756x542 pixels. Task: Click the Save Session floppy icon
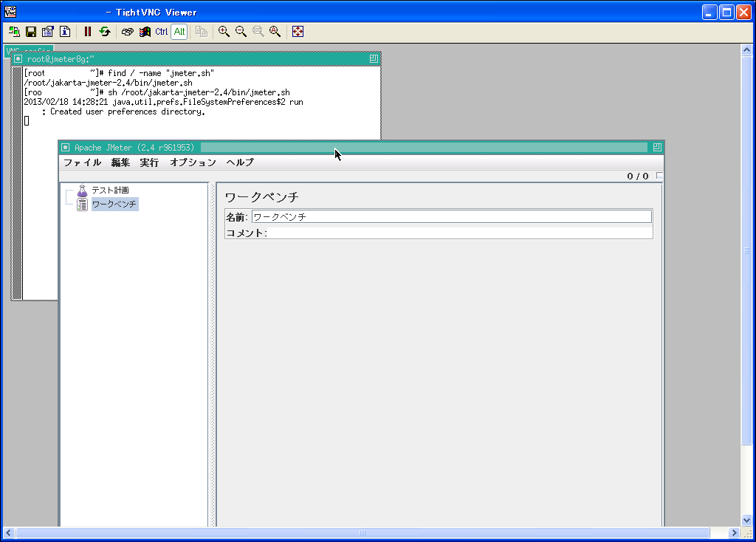click(31, 32)
